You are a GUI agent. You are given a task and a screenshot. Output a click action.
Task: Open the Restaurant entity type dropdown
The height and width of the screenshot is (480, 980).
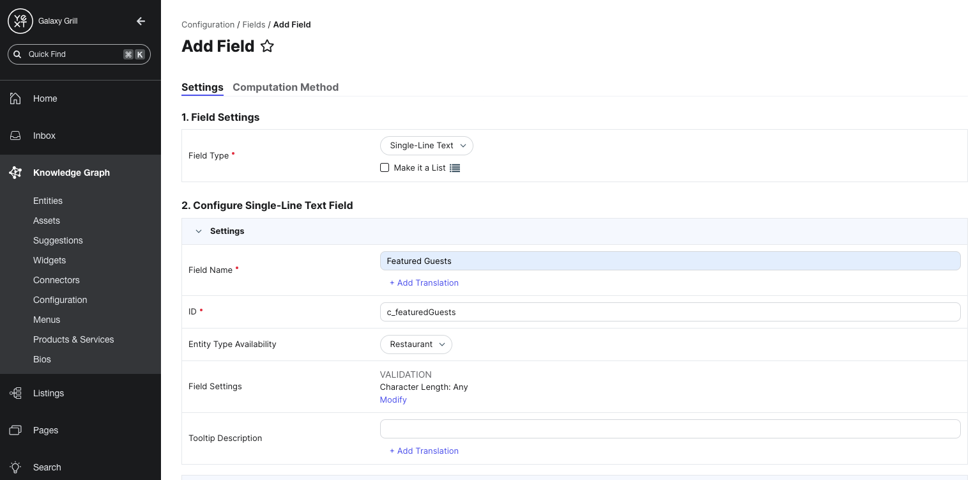point(416,345)
